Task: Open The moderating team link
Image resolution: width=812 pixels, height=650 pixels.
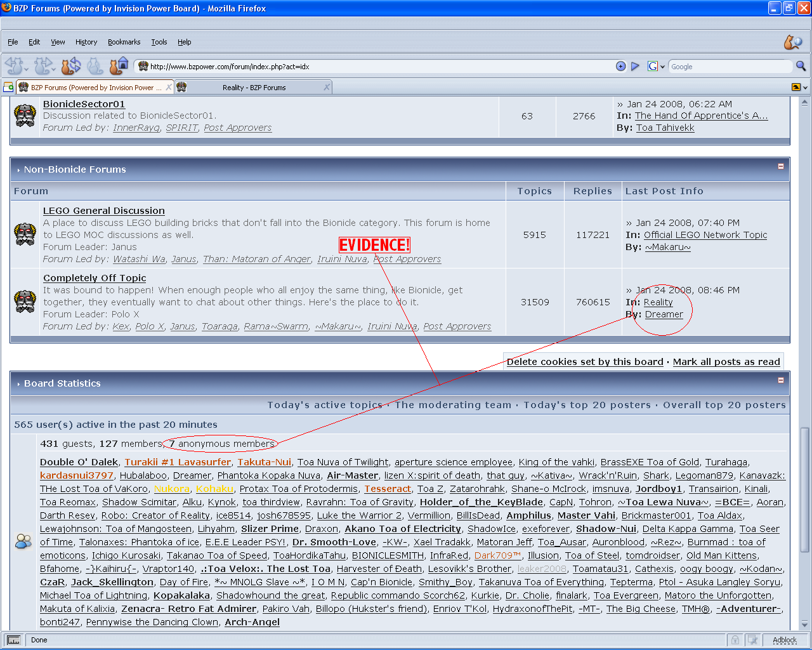Action: click(453, 405)
